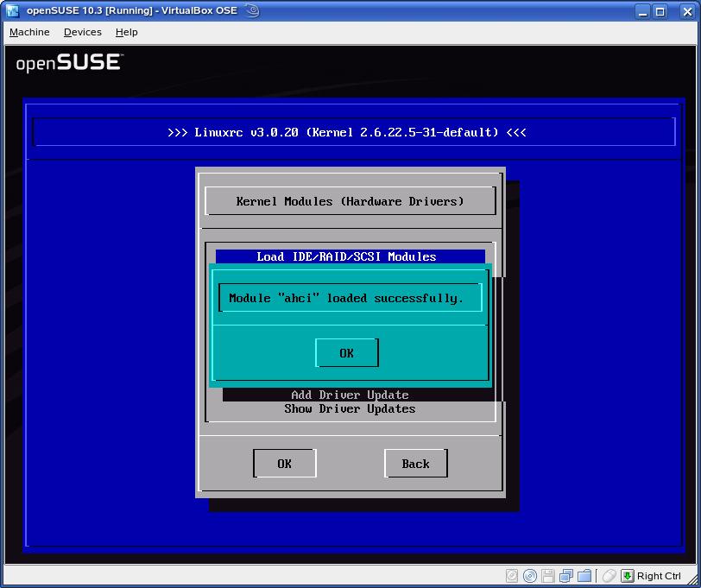Click the Kernel Modules (Hardware Drivers) heading
Screen dimensions: 701x588
(350, 201)
